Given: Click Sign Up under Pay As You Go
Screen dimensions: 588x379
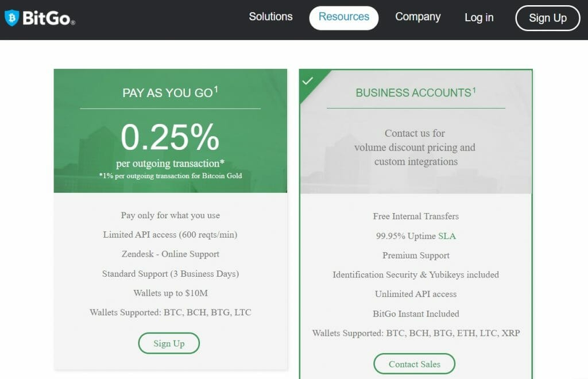Looking at the screenshot, I should click(x=169, y=343).
